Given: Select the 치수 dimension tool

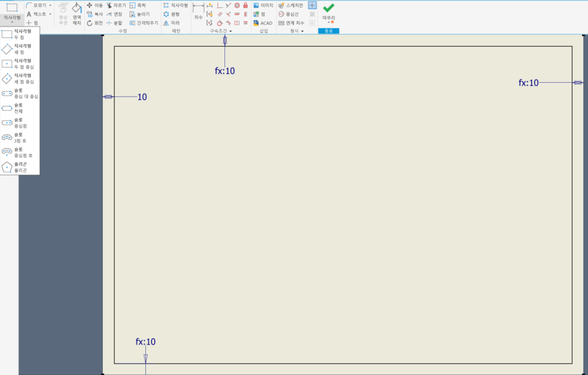Looking at the screenshot, I should click(x=198, y=11).
